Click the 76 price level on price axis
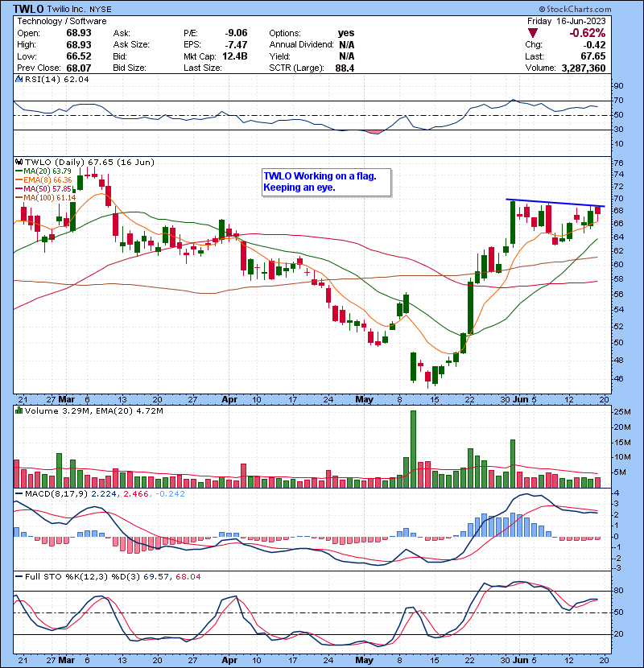644x668 pixels. (x=618, y=163)
